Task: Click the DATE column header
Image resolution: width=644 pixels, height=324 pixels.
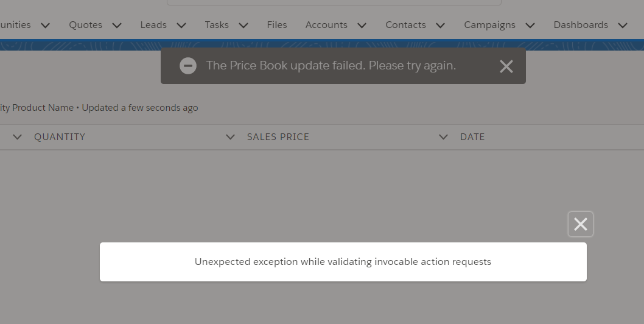Action: tap(472, 137)
